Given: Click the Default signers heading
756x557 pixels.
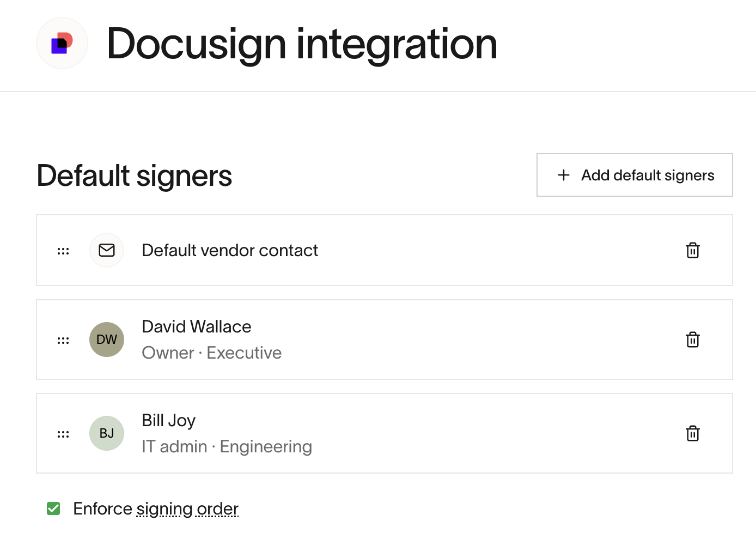Looking at the screenshot, I should point(135,176).
